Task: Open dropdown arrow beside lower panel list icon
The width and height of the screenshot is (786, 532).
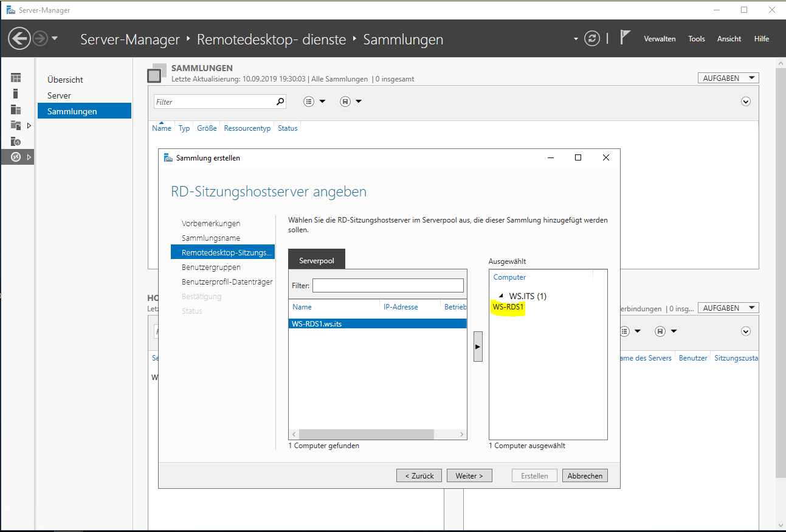Action: pyautogui.click(x=638, y=331)
